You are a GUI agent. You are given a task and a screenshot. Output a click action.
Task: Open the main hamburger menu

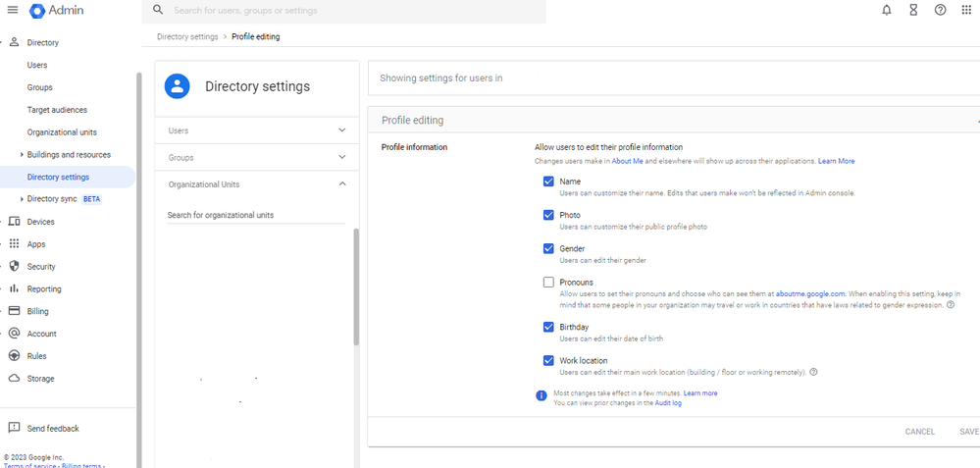[12, 10]
